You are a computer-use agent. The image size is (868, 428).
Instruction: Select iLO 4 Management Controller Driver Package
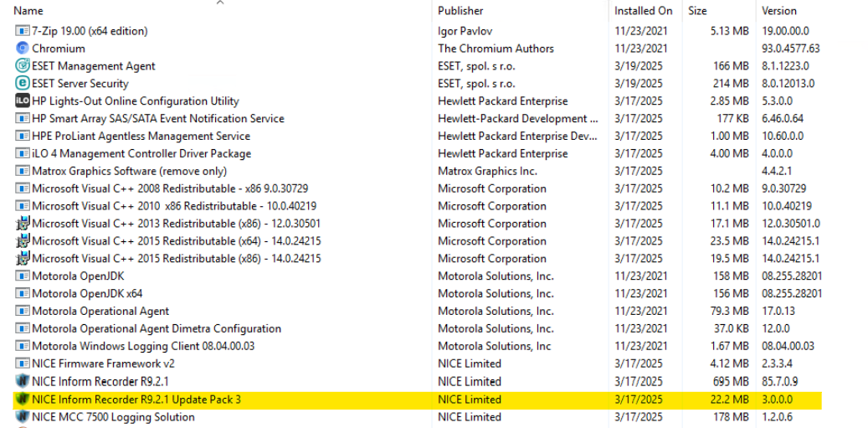coord(141,154)
